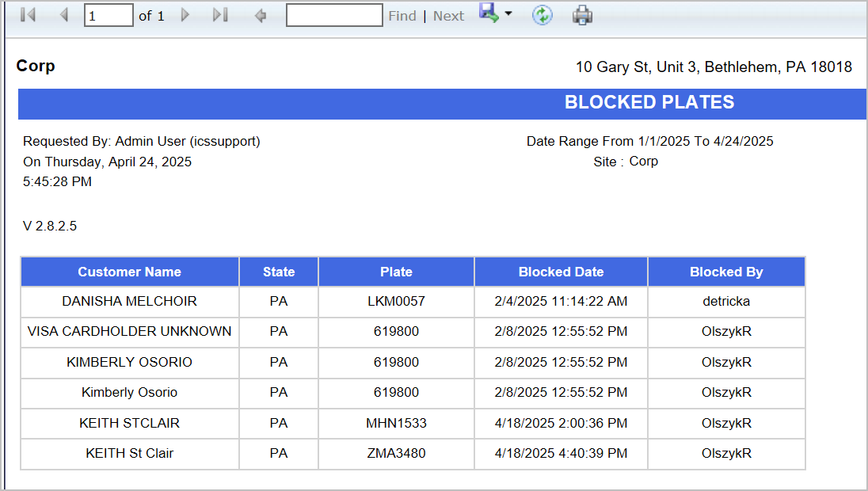This screenshot has width=868, height=491.
Task: Open the export format dropdown arrow
Action: pyautogui.click(x=508, y=14)
